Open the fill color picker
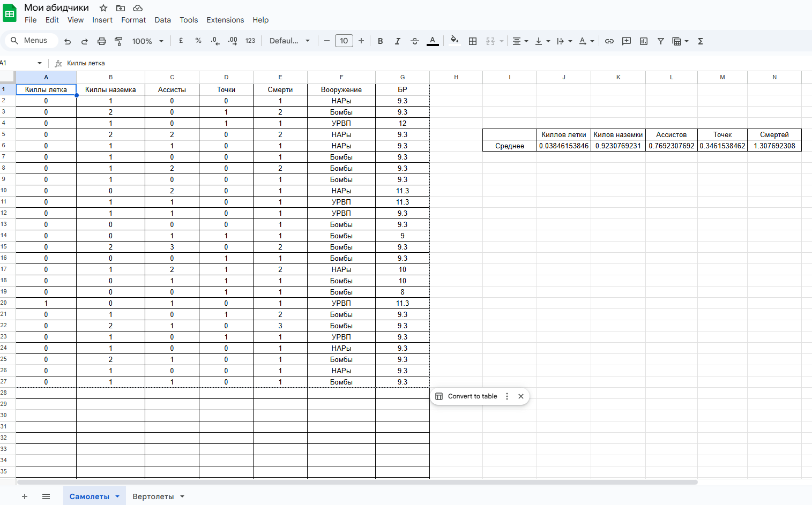The image size is (812, 505). 455,41
